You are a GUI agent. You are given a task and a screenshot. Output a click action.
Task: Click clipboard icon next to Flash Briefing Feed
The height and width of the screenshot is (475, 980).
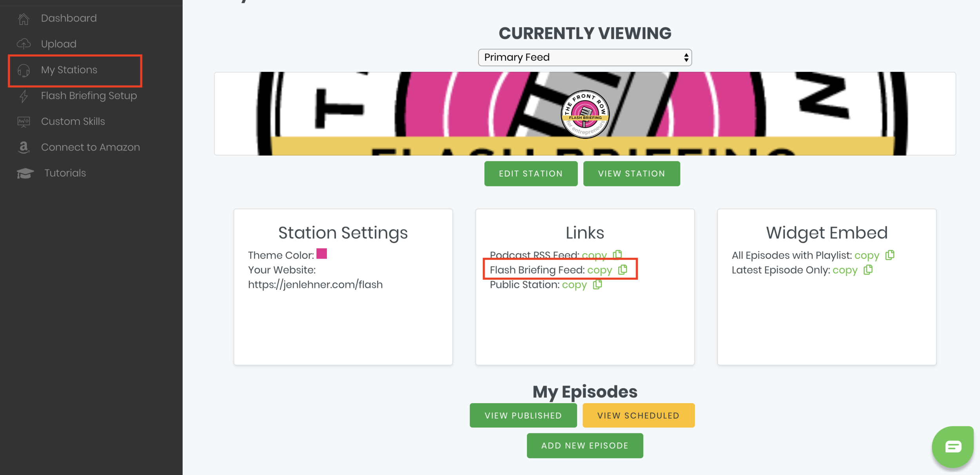[623, 270]
